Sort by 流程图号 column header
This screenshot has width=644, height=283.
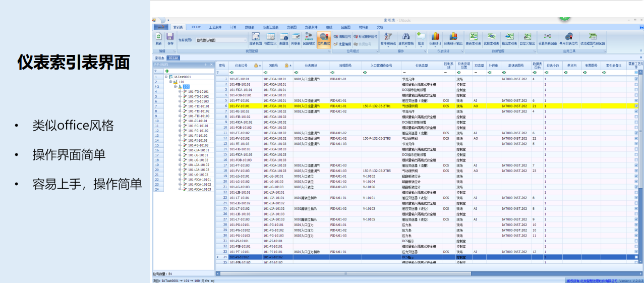pyautogui.click(x=345, y=66)
